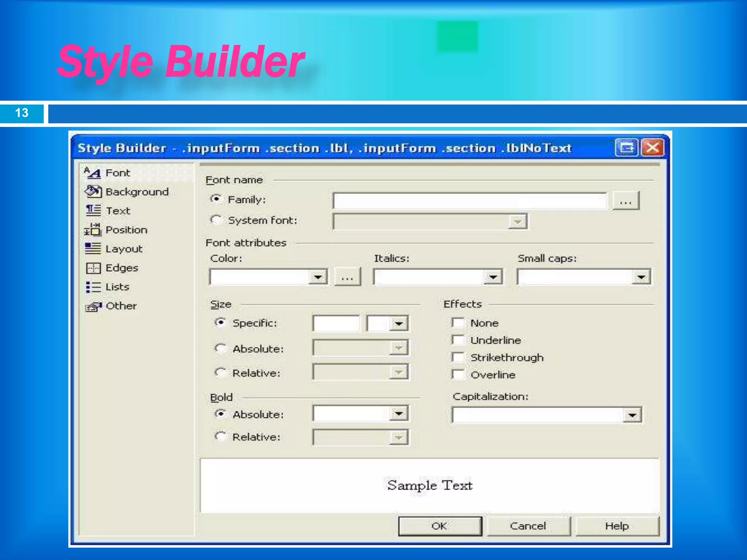Enable the Underline effect checkbox
The height and width of the screenshot is (560, 747).
click(x=458, y=340)
